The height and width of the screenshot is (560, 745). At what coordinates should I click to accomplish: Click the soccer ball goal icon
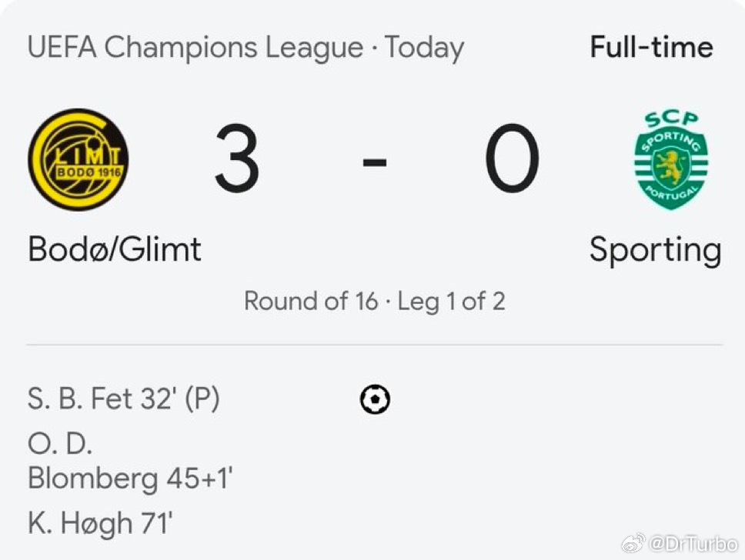click(x=375, y=399)
